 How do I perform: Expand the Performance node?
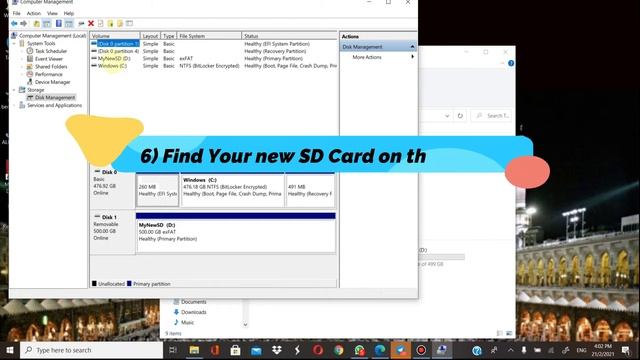[x=22, y=74]
